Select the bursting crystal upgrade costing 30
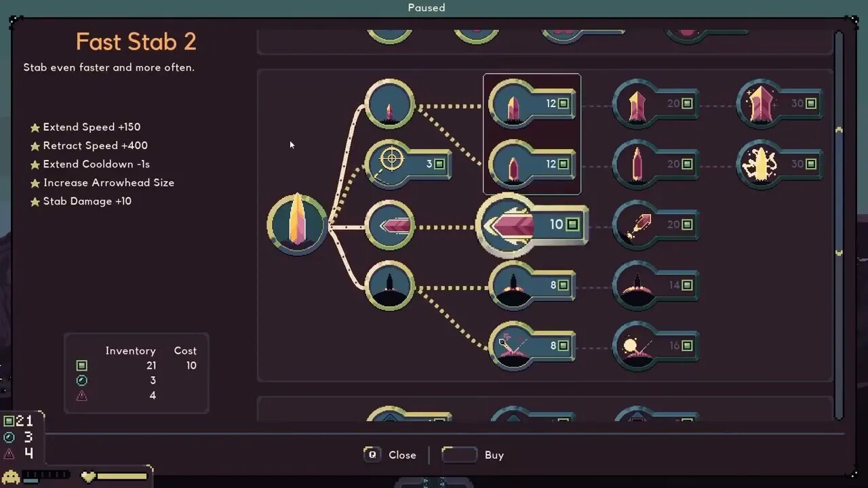Image resolution: width=868 pixels, height=488 pixels. click(x=780, y=164)
